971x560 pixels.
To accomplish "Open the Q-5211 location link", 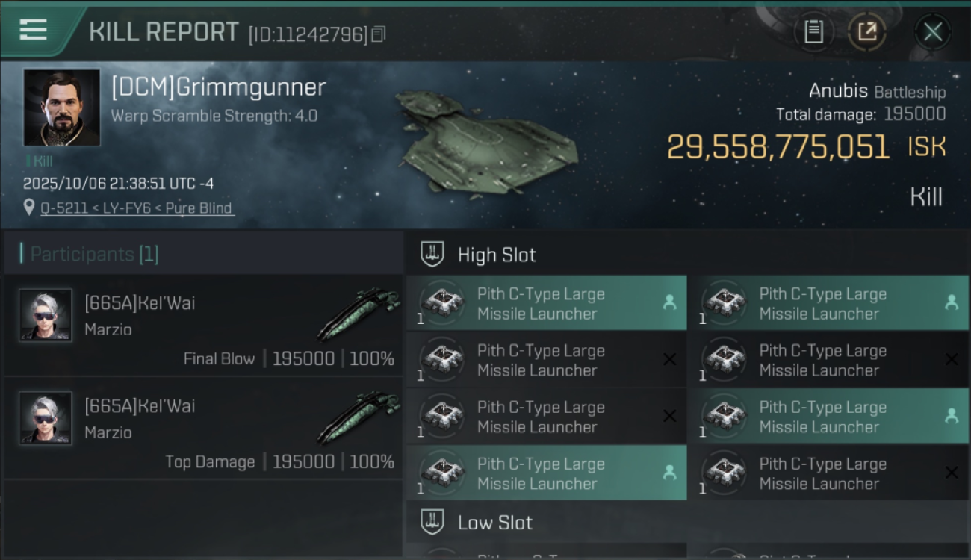I will click(x=137, y=208).
